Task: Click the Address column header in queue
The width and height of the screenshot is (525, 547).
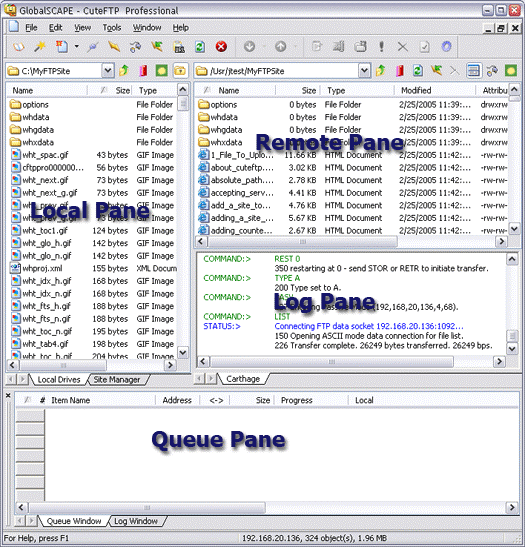Action: pyautogui.click(x=177, y=400)
